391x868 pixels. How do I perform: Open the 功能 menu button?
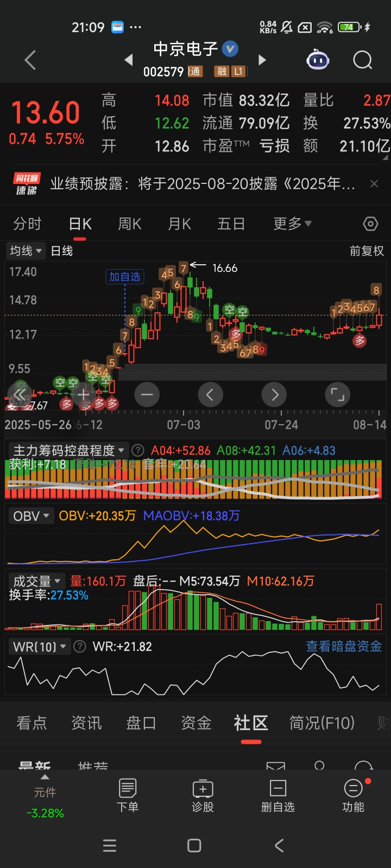(x=353, y=795)
